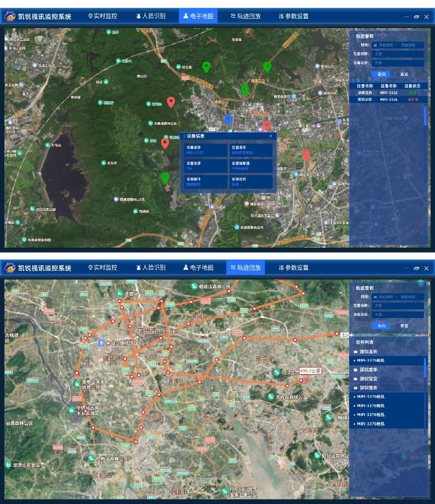Viewport: 435px width, 504px height.
Task: Click the 重置 button in the bottom window
Action: [x=404, y=326]
